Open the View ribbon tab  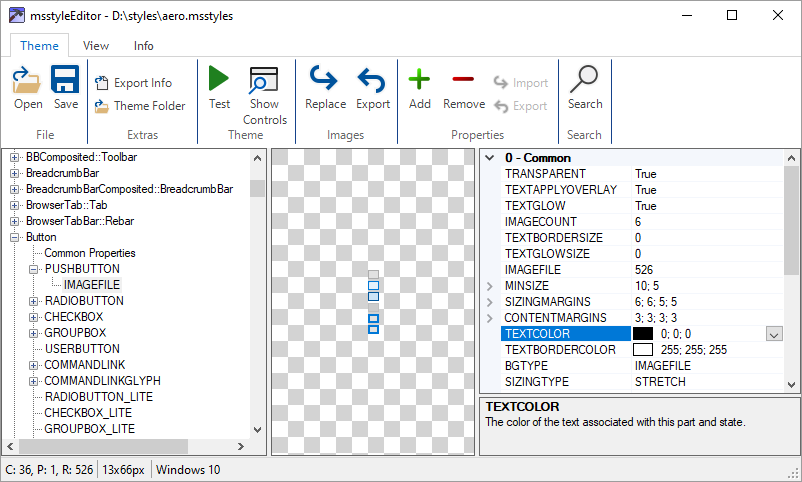96,46
